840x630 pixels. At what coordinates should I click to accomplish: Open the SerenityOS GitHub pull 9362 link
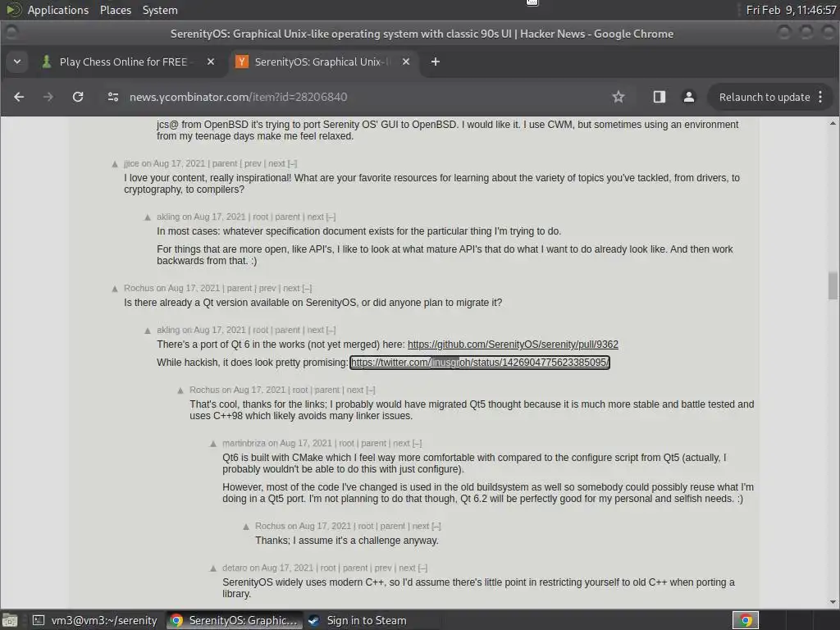[x=513, y=345]
